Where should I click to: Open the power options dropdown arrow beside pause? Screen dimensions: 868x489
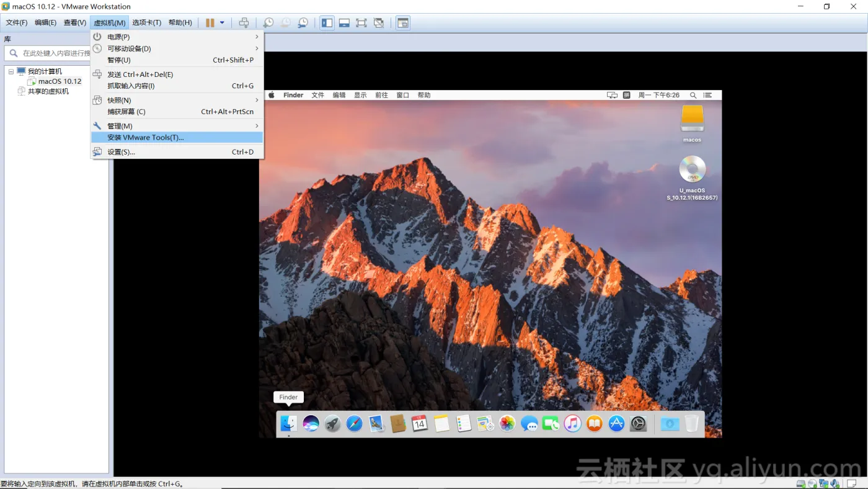(222, 23)
